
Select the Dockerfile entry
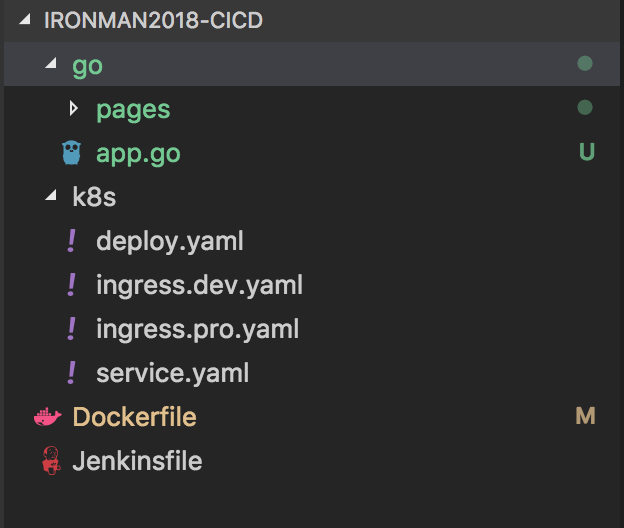[x=134, y=417]
